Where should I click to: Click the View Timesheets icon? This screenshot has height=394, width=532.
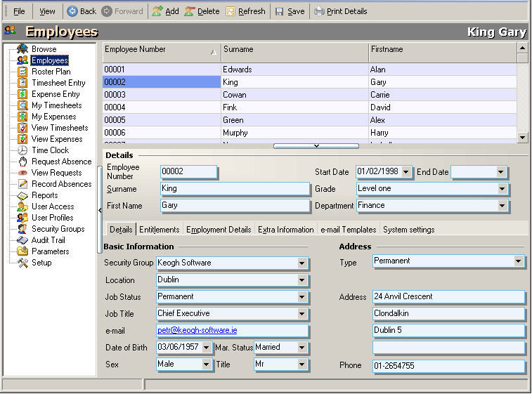(22, 128)
